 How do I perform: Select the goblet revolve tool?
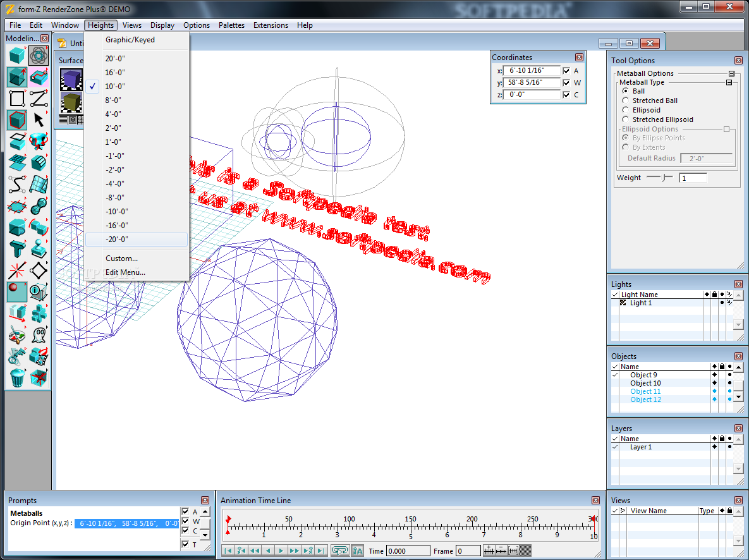[39, 142]
